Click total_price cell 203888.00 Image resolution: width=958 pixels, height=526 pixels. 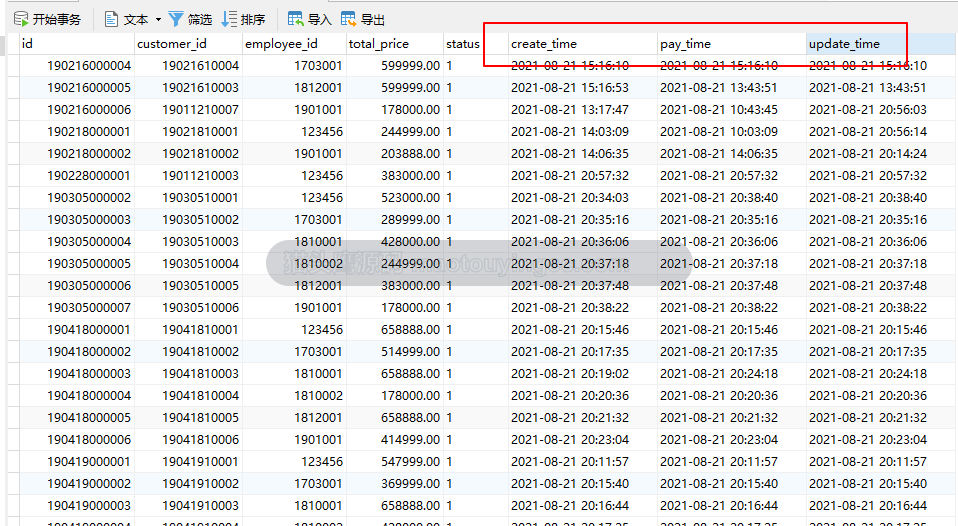coord(395,154)
